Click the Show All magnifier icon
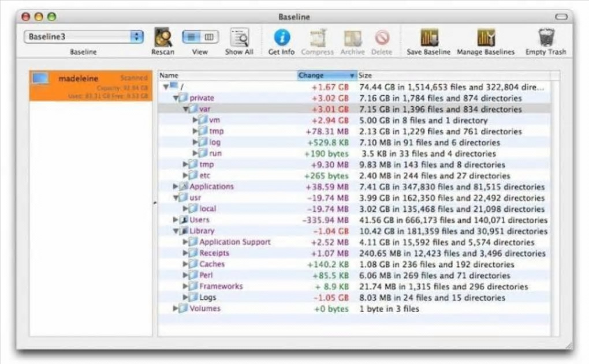The image size is (589, 364). tap(239, 37)
